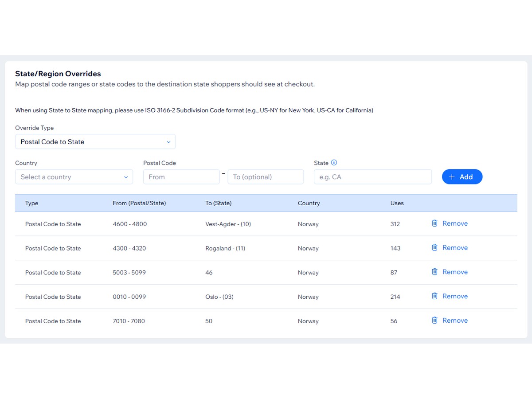Select the 4300 - 4320 postal range cell
Viewport: 532px width, 399px height.
[x=129, y=248]
